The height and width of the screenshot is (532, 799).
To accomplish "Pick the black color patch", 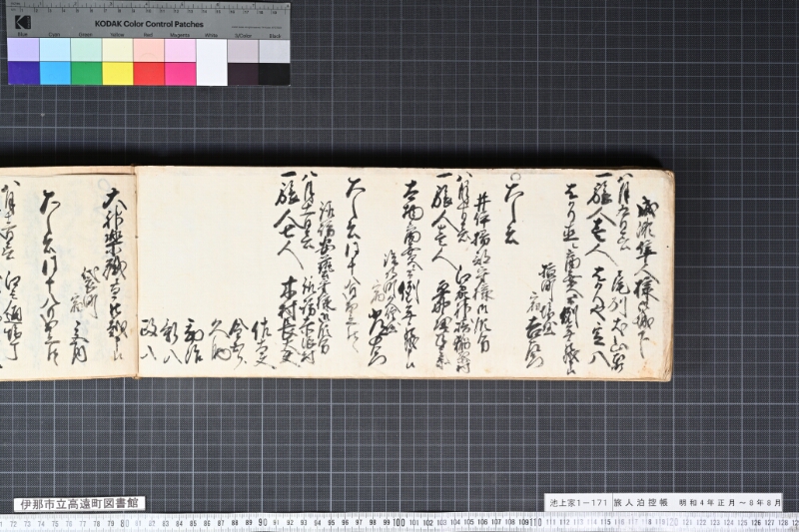I will 274,74.
